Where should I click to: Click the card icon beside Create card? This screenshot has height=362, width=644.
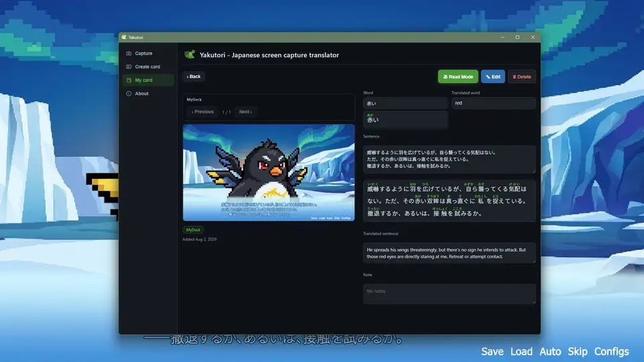click(129, 66)
